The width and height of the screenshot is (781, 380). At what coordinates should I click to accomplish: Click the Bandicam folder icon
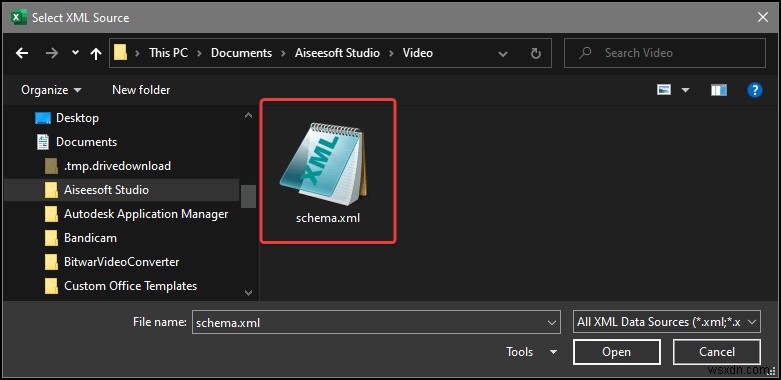pos(51,238)
